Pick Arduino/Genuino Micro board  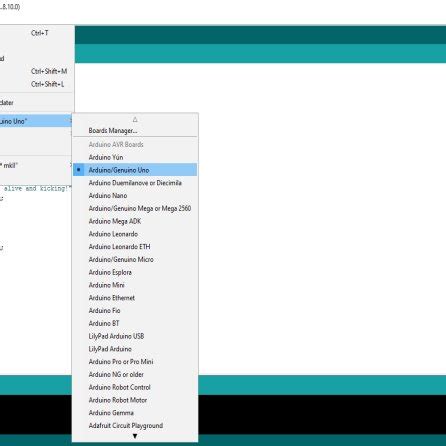pos(135,259)
